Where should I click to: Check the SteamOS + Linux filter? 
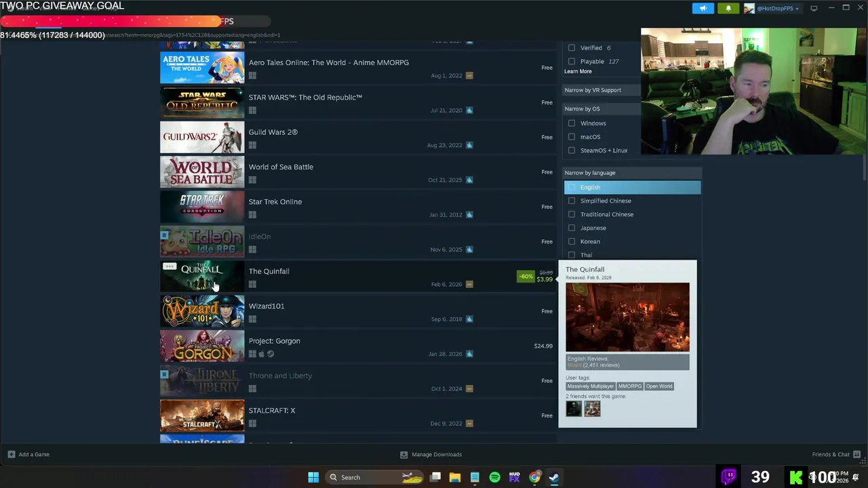[572, 150]
